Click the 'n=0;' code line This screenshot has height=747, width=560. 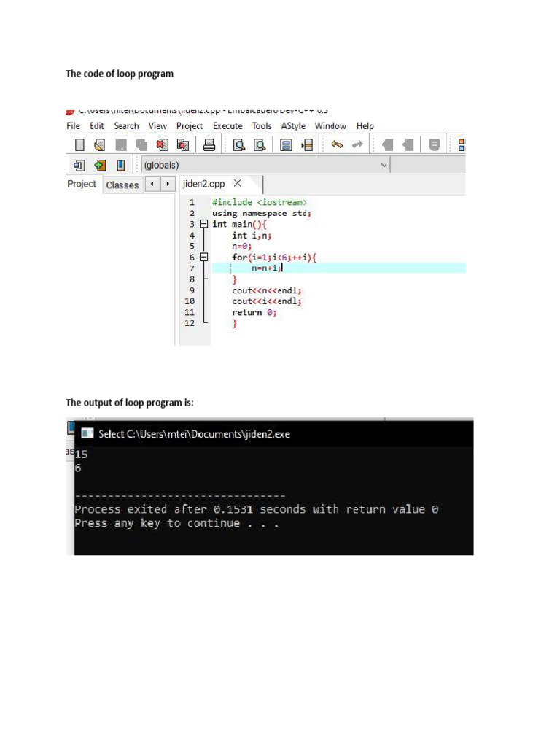point(241,247)
